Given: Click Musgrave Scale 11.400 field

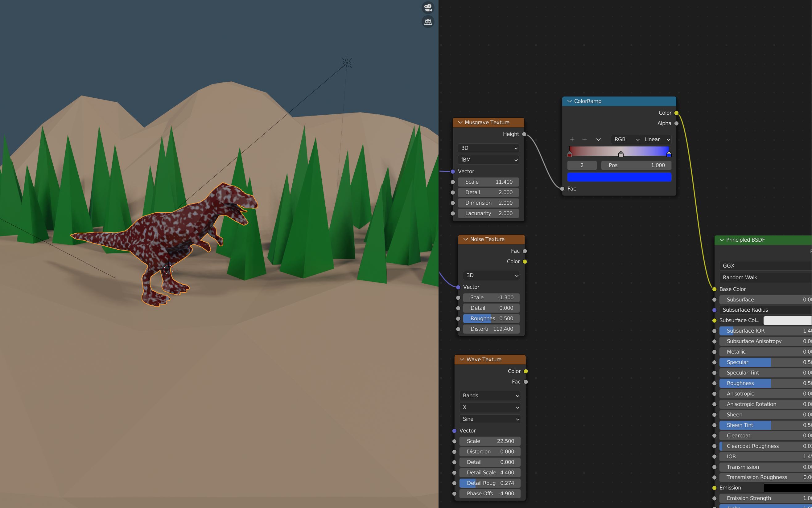Looking at the screenshot, I should click(x=488, y=182).
